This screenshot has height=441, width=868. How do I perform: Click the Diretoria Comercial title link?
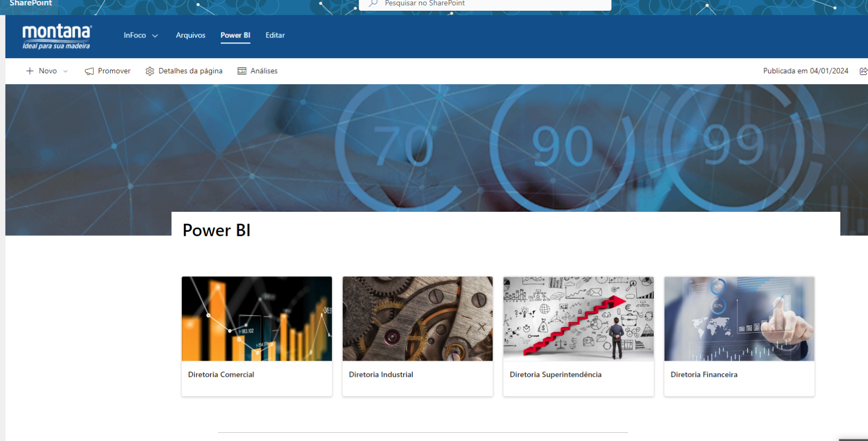pos(221,375)
